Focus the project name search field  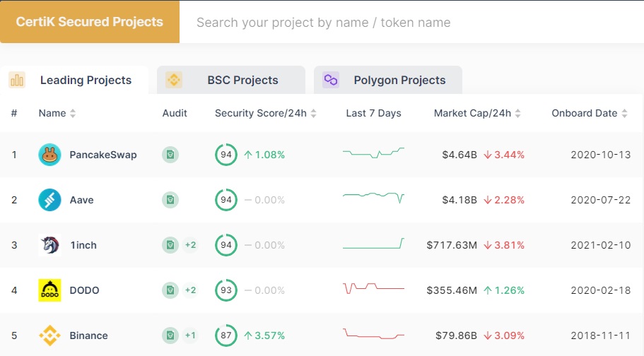click(411, 22)
